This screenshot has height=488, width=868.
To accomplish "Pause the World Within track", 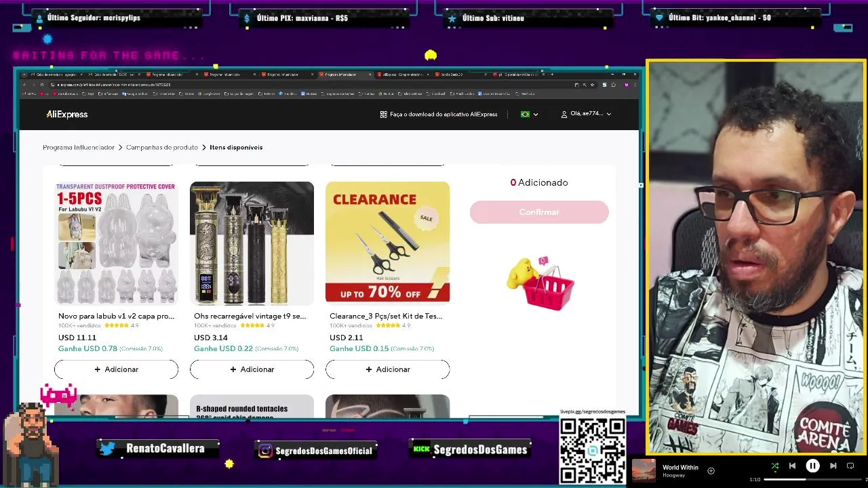I will 812,466.
